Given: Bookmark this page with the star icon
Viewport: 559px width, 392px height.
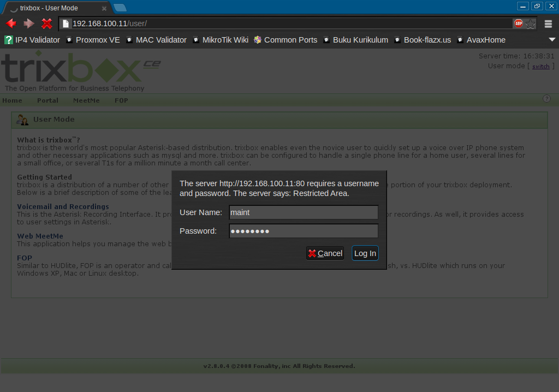Looking at the screenshot, I should (531, 23).
